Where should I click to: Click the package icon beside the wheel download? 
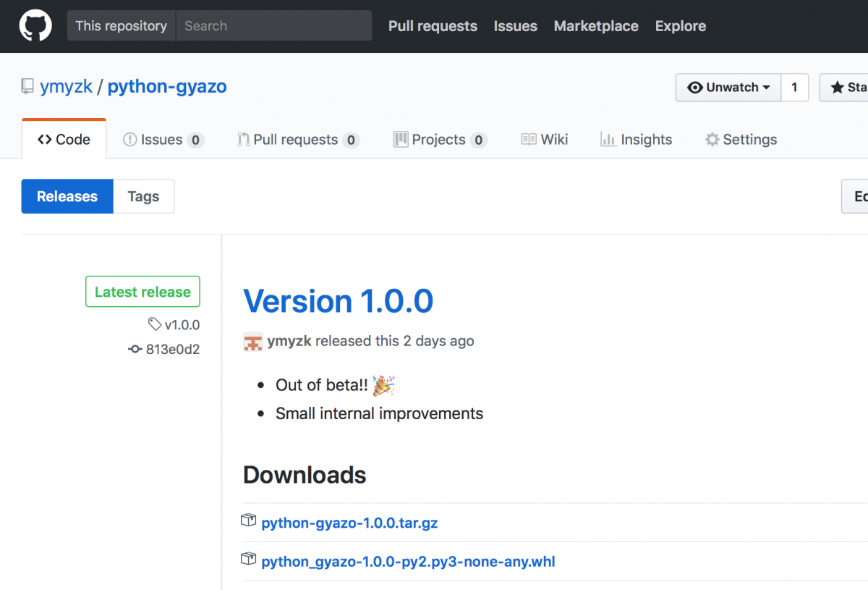[248, 558]
